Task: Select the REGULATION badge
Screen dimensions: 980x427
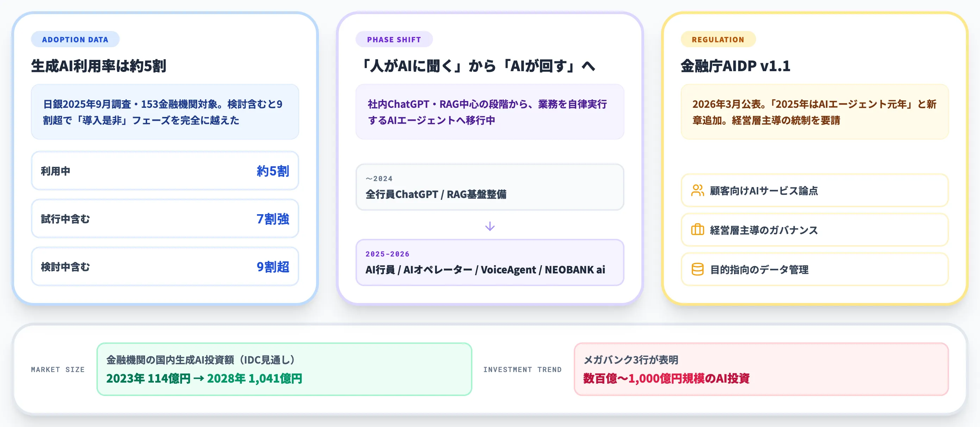Action: click(717, 39)
